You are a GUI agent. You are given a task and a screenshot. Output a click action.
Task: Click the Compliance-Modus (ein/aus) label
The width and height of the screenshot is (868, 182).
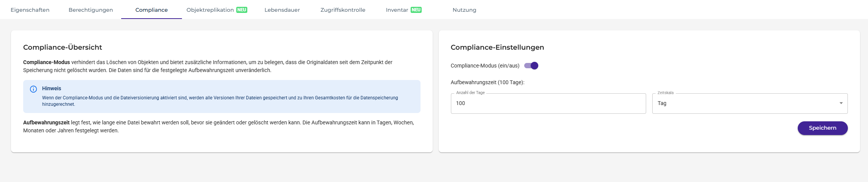pos(485,66)
